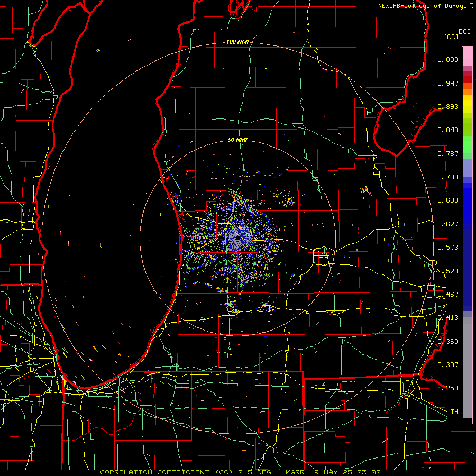Click the 0.467 scale value
The image size is (476, 476).
[x=448, y=295]
